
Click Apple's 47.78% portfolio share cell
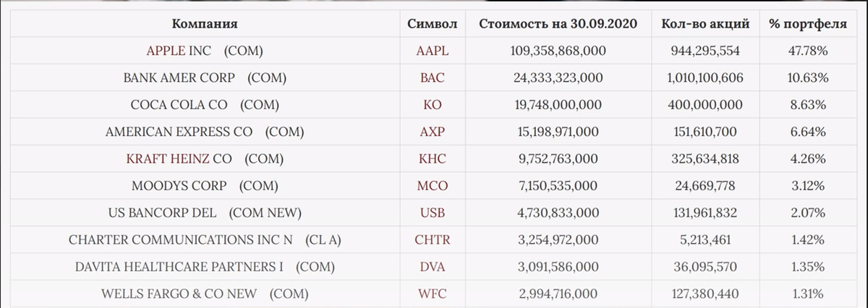(x=808, y=51)
